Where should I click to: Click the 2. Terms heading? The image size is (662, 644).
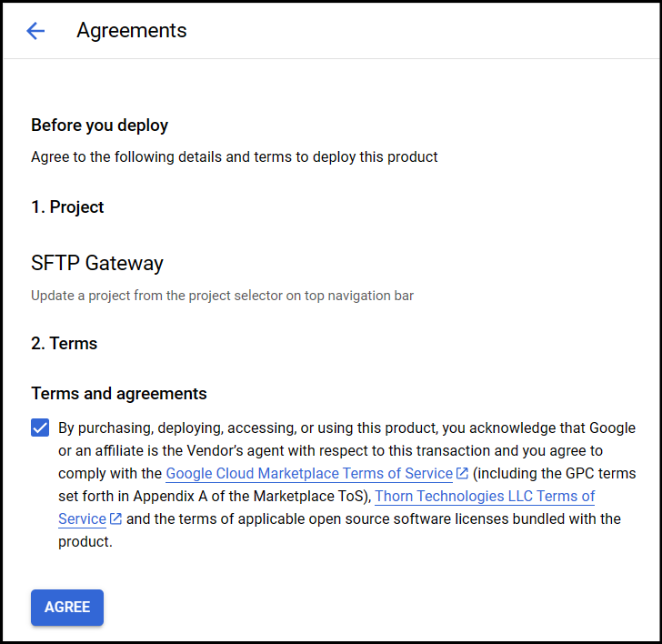[65, 343]
